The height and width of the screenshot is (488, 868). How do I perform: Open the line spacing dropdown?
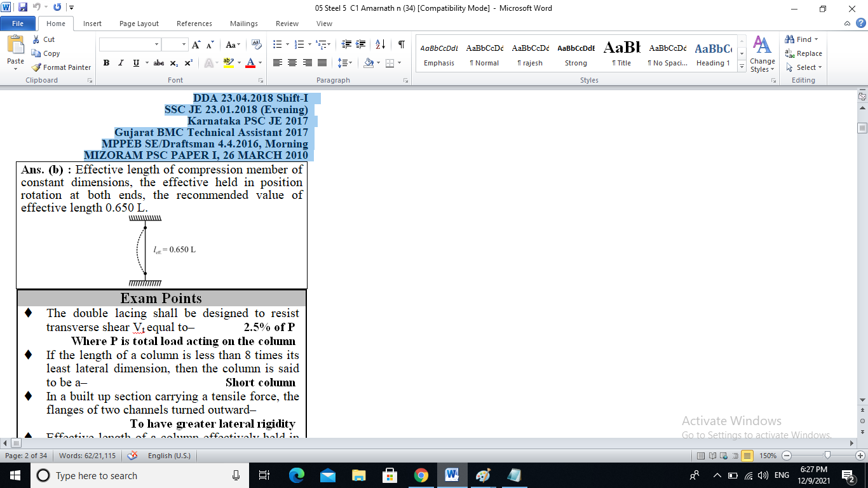coord(345,63)
